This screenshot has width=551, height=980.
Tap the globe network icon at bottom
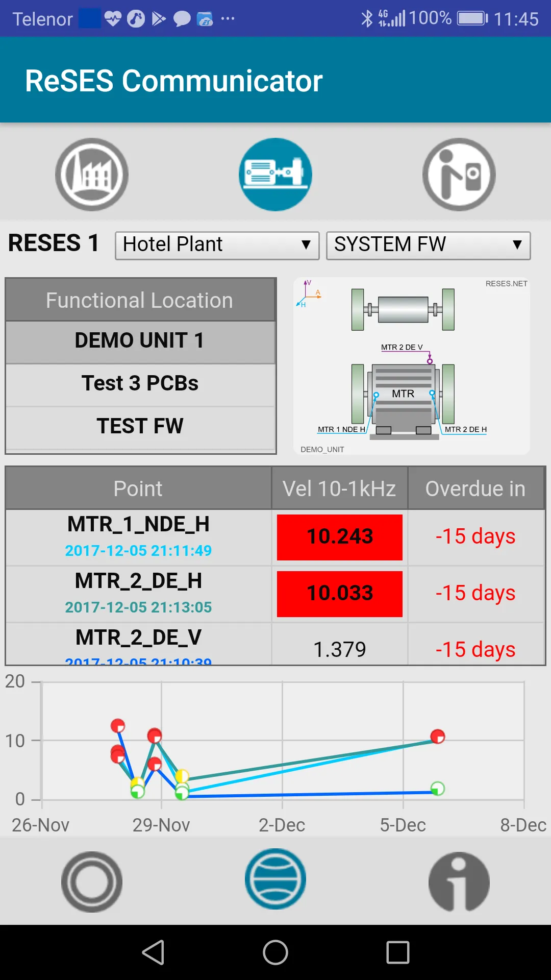tap(275, 879)
